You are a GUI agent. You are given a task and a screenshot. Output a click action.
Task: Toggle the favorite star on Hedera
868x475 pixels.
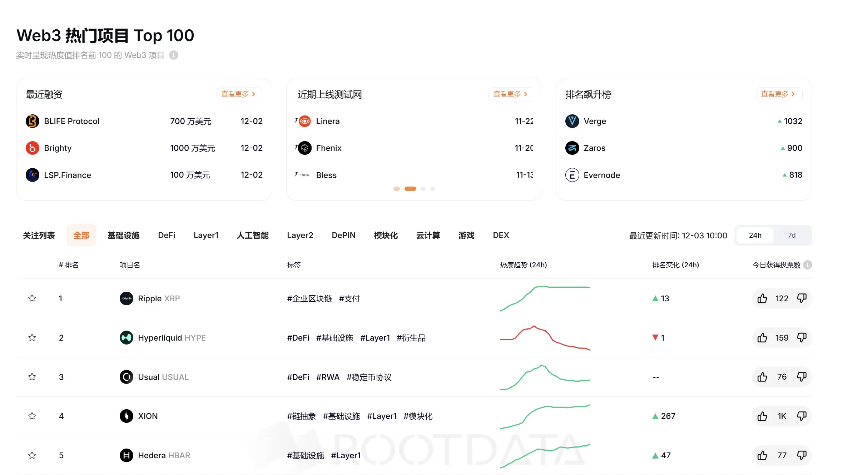(x=32, y=455)
